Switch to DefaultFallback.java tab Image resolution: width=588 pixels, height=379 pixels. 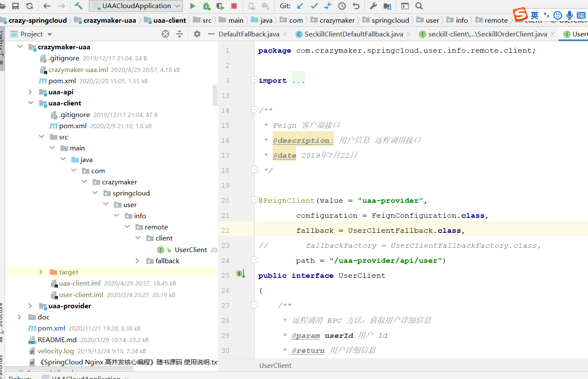[x=249, y=34]
